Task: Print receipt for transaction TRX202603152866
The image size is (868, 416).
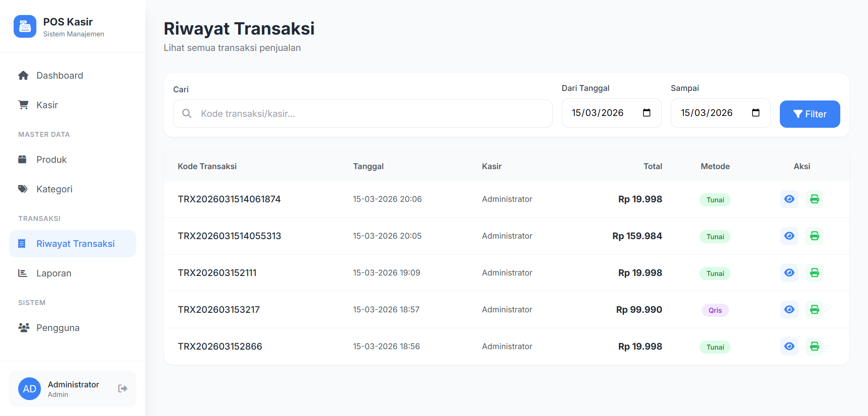Action: tap(814, 346)
